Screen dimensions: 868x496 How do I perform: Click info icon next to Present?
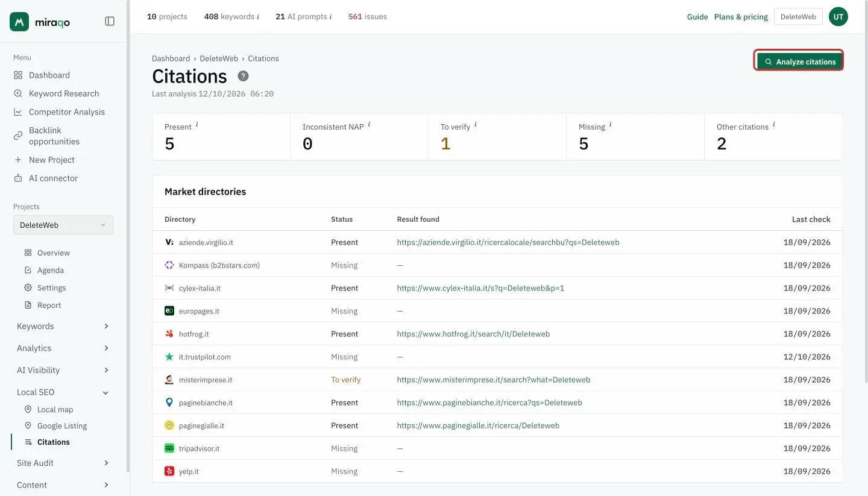[197, 125]
